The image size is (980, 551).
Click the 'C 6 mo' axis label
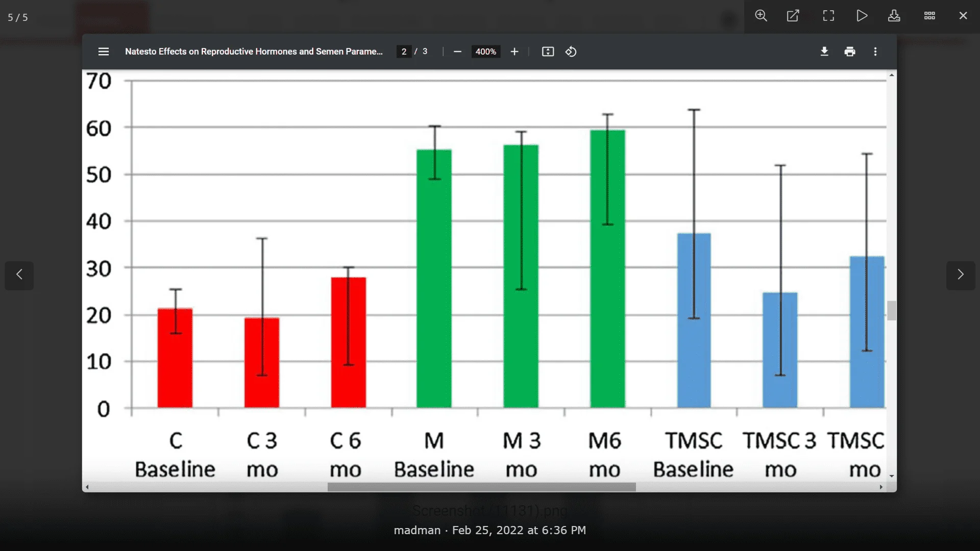[x=346, y=455]
